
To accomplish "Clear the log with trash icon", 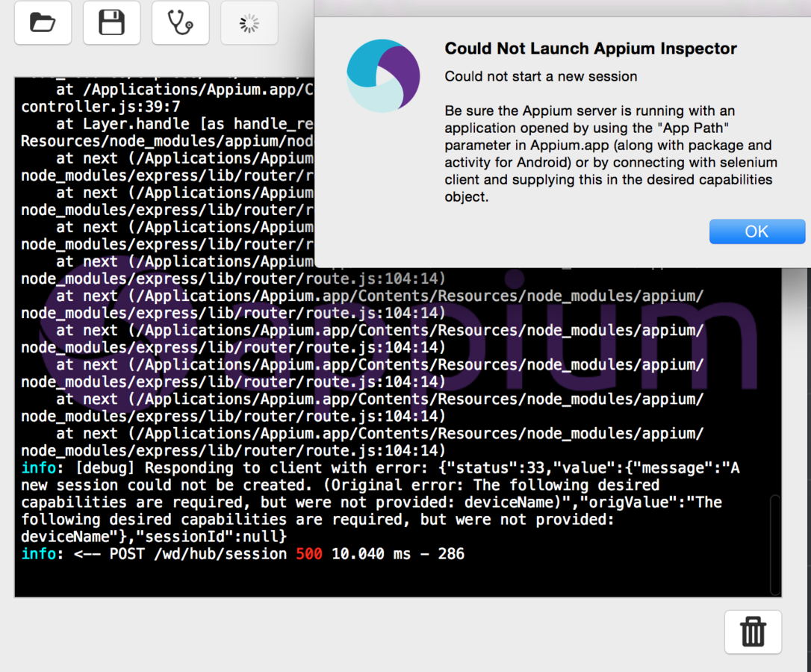I will point(753,632).
